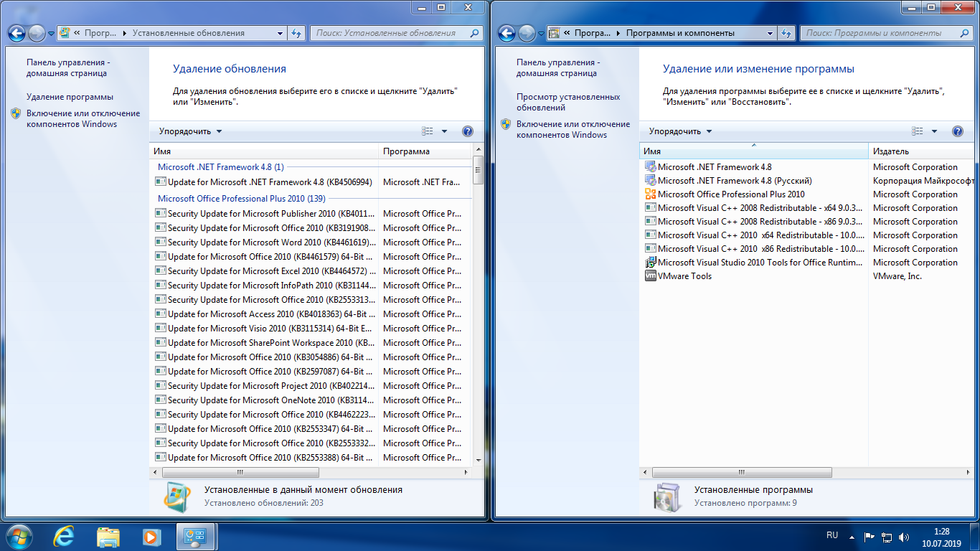
Task: Click Action Center flag in system tray
Action: point(869,537)
